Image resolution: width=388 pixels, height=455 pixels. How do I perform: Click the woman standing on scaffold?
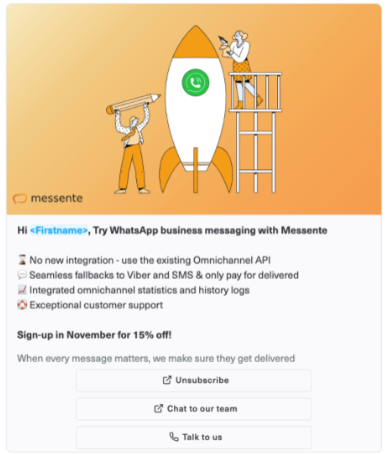(240, 69)
